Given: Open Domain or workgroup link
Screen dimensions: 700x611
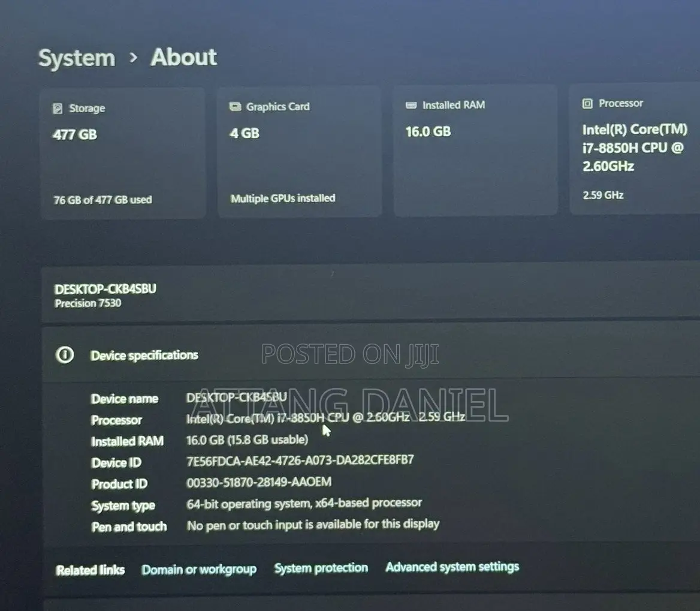Looking at the screenshot, I should coord(199,570).
